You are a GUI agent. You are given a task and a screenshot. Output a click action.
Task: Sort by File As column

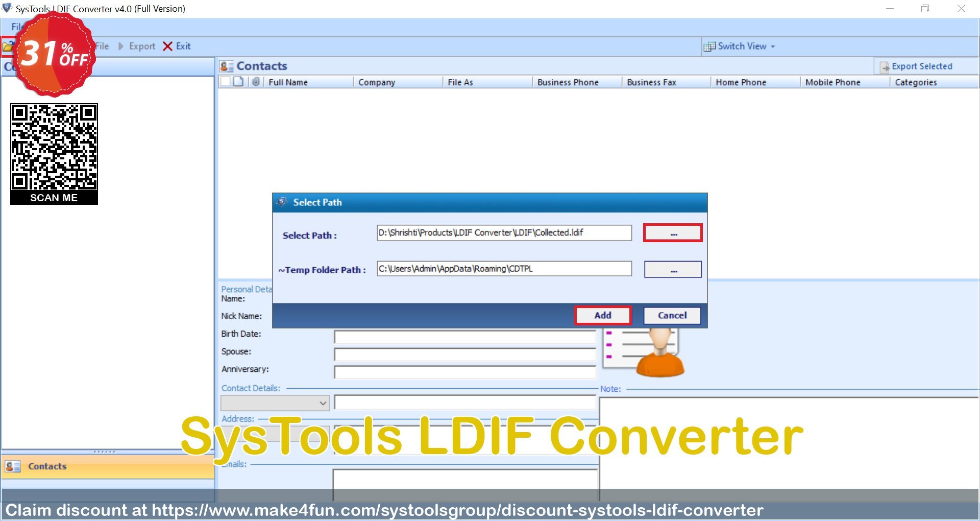point(487,82)
